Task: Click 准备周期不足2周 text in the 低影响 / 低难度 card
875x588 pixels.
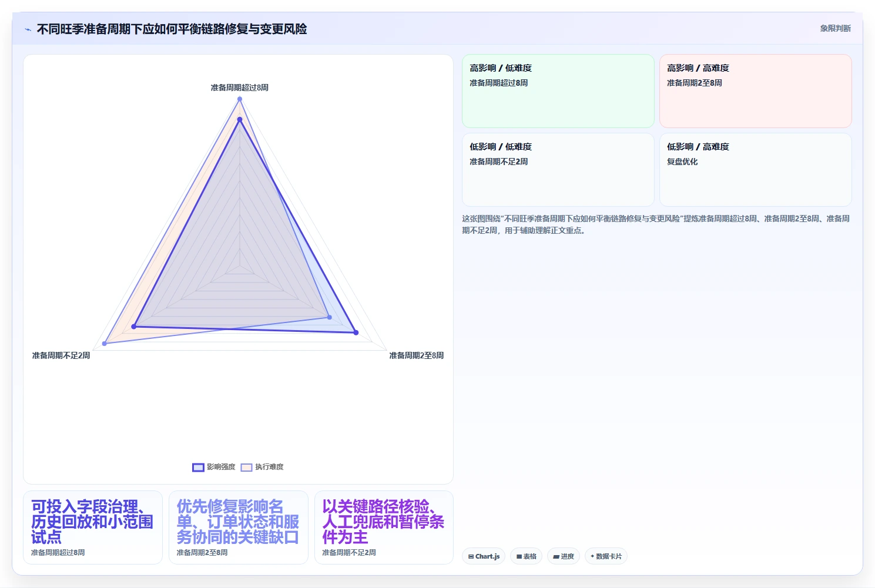Action: (x=499, y=162)
